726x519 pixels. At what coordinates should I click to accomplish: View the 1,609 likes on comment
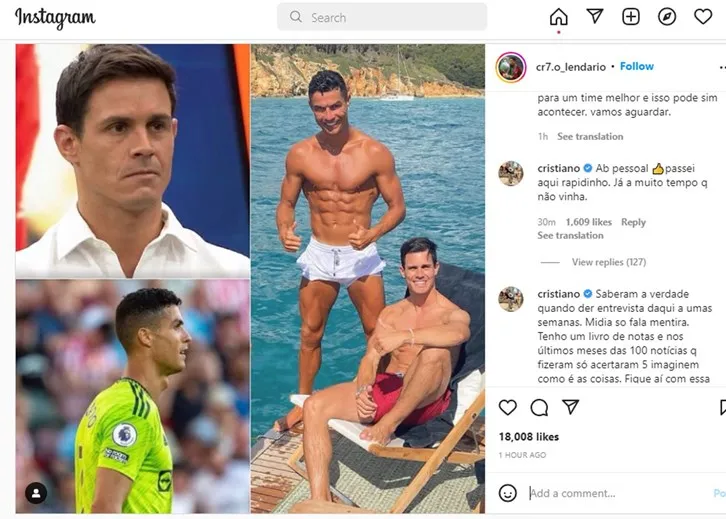pos(589,222)
